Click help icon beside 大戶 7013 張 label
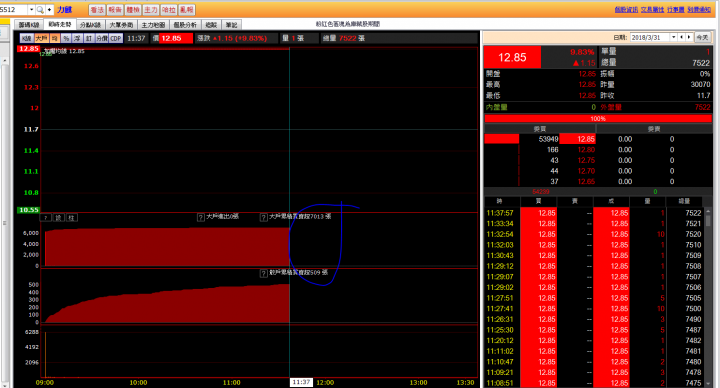The height and width of the screenshot is (388, 720). point(264,217)
